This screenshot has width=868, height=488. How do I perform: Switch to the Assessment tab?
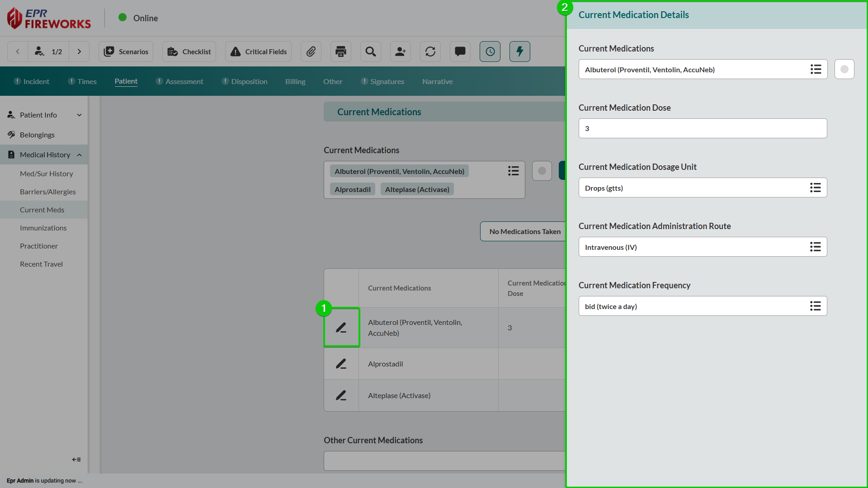(x=184, y=81)
